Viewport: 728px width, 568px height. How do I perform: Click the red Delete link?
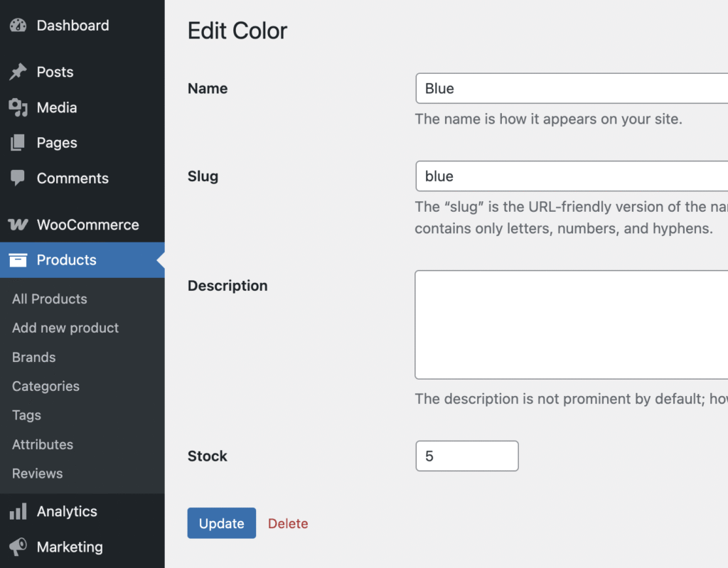click(x=288, y=524)
